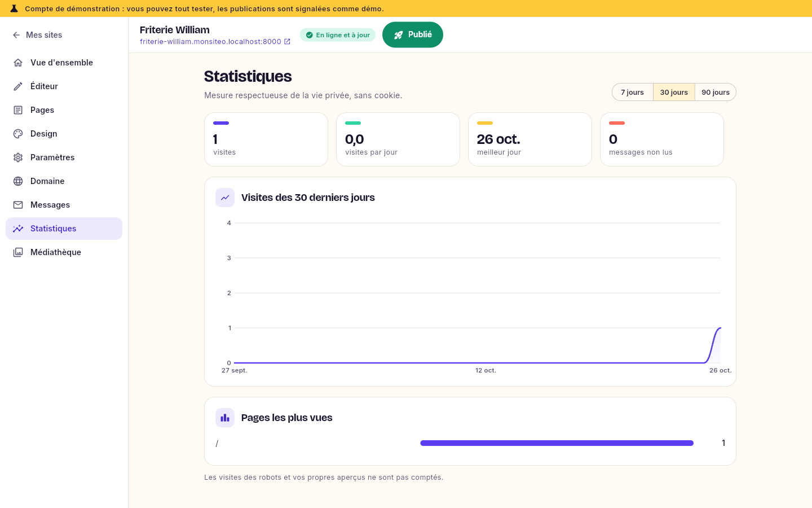Open the Design section
812x508 pixels.
coord(64,134)
